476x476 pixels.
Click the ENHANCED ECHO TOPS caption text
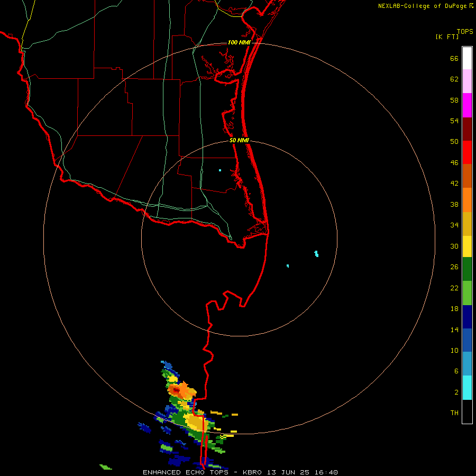point(186,472)
